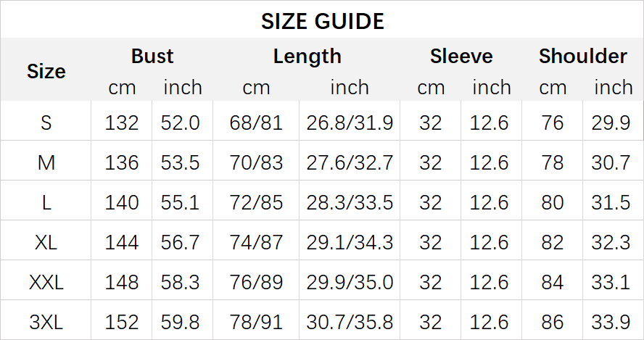Click the XXL size row label

(46, 281)
